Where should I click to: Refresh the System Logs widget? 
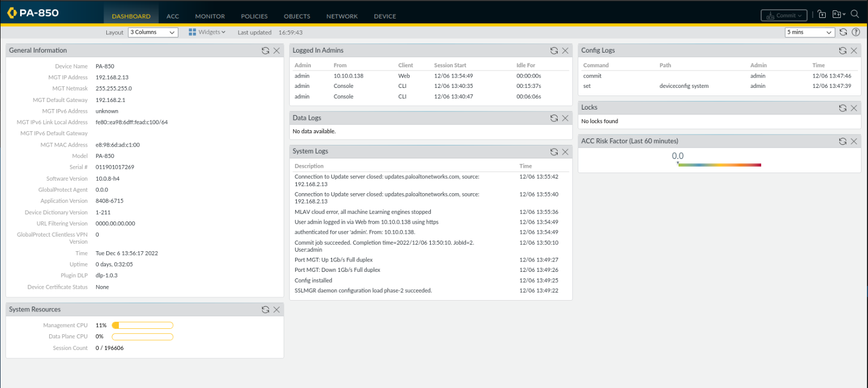pos(554,152)
